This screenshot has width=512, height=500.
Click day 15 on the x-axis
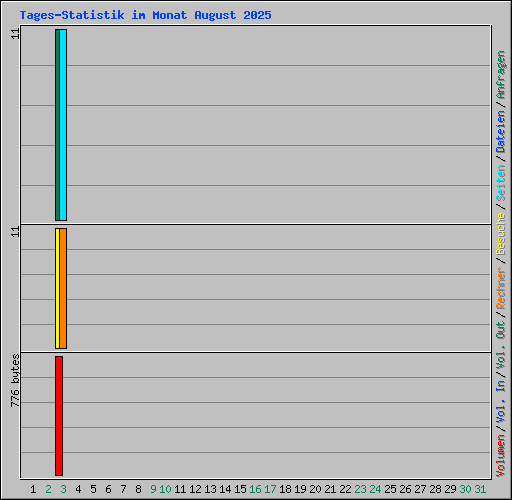point(240,489)
